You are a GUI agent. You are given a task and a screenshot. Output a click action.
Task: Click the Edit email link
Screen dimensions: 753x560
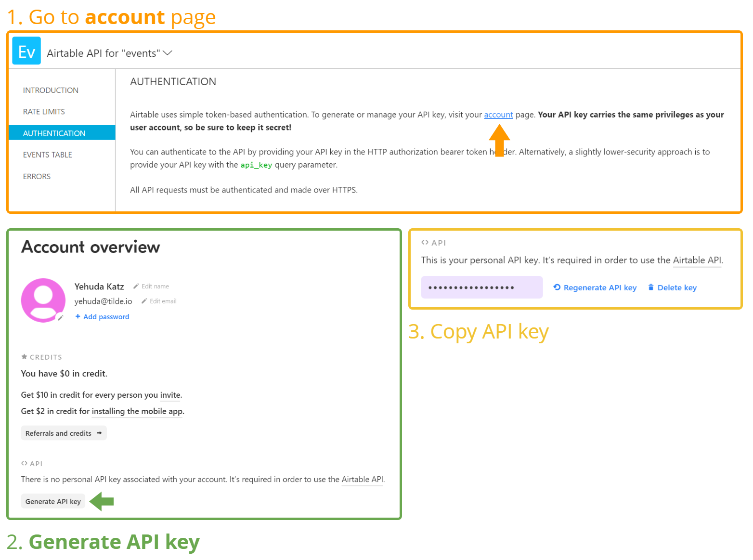point(163,301)
